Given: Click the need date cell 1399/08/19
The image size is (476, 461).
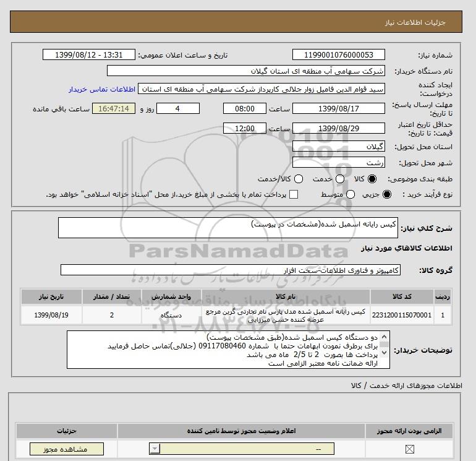Looking at the screenshot, I should (51, 315).
